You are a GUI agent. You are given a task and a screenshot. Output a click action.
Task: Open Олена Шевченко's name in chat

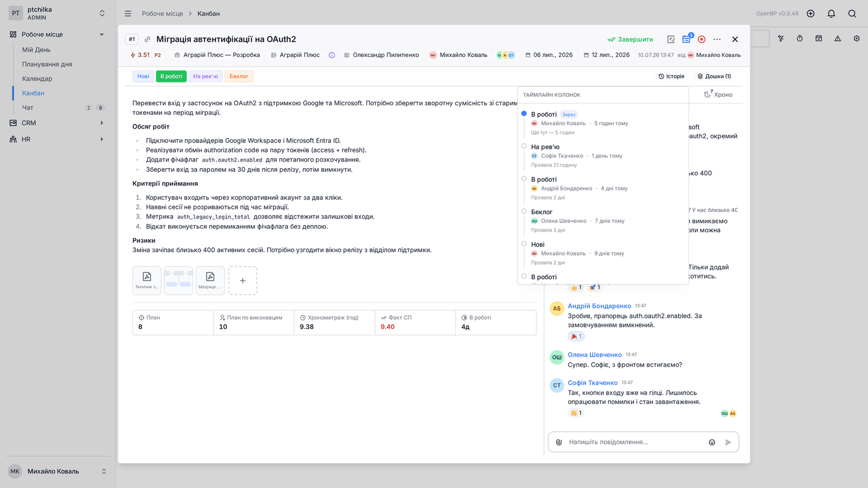click(595, 355)
